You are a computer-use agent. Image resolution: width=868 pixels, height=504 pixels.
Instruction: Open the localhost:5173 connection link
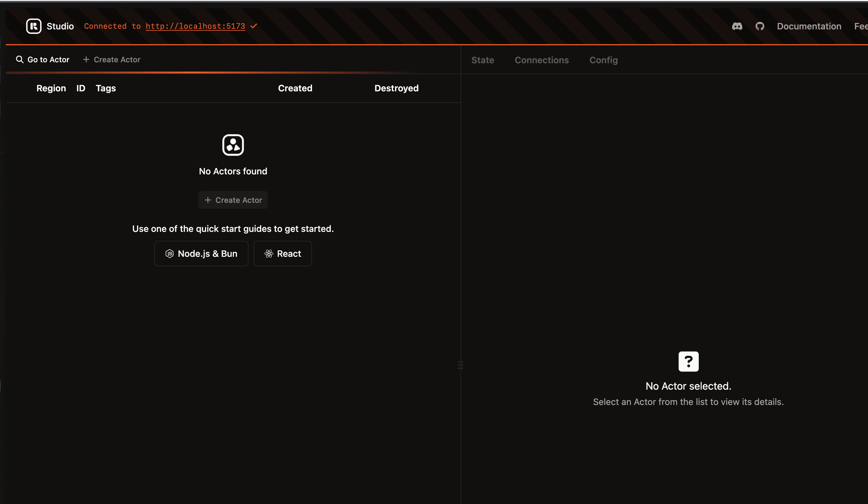coord(195,26)
